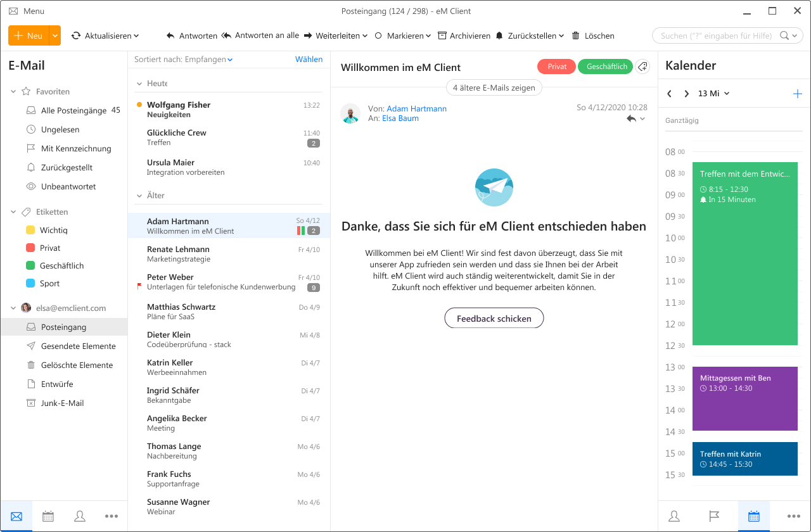811x532 pixels.
Task: Select the yellow Wichtig tag swatch
Action: [30, 230]
